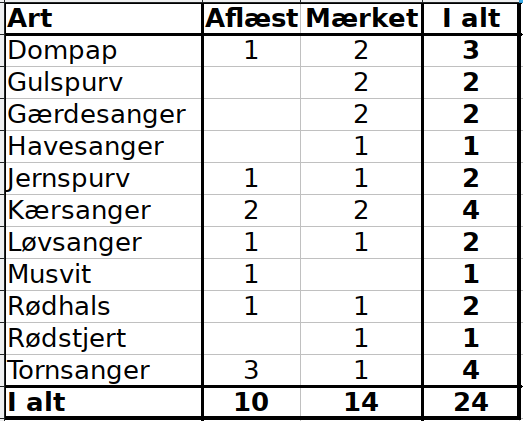Click the Dompap species cell

coord(104,50)
